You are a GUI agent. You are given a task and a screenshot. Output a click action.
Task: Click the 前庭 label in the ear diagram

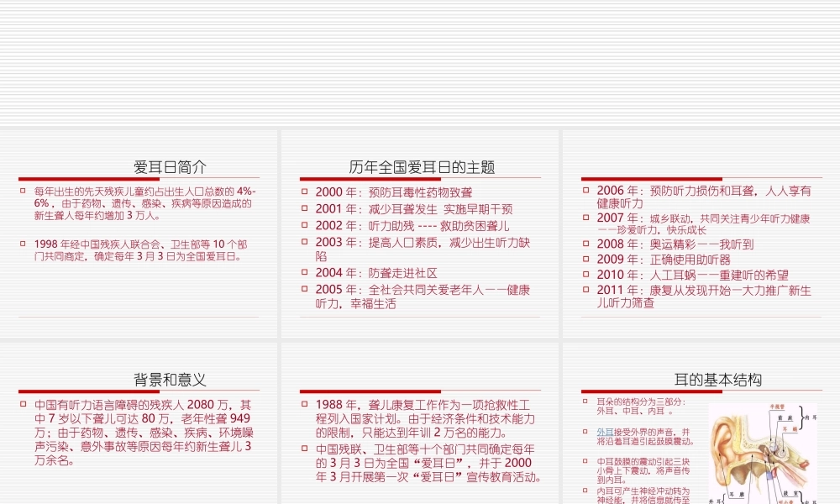tap(785, 417)
